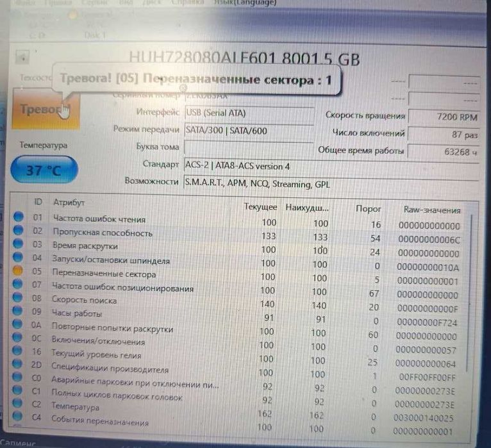Select the Скорость поиска attribute name
The height and width of the screenshot is (448, 491).
pyautogui.click(x=84, y=299)
